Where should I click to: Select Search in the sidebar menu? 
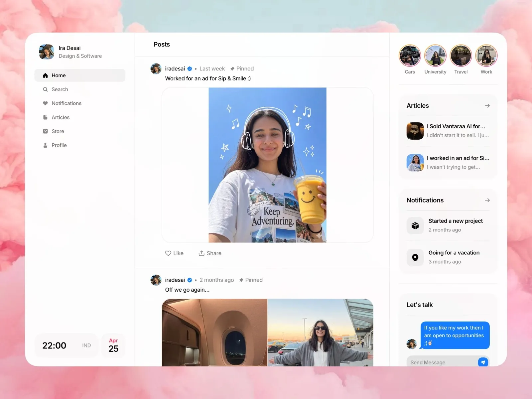coord(80,89)
